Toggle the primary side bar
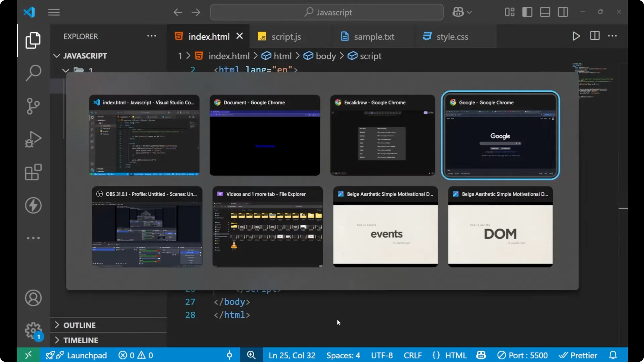The image size is (644, 362). (x=527, y=12)
